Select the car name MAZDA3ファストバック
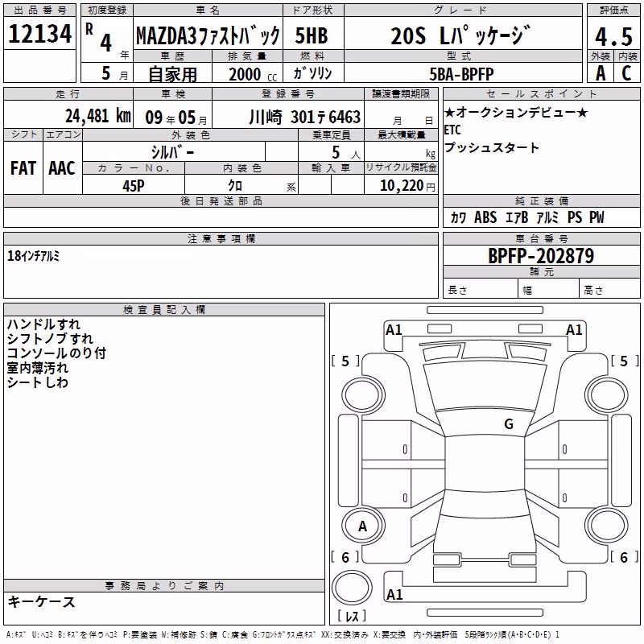The height and width of the screenshot is (644, 644). pyautogui.click(x=208, y=35)
